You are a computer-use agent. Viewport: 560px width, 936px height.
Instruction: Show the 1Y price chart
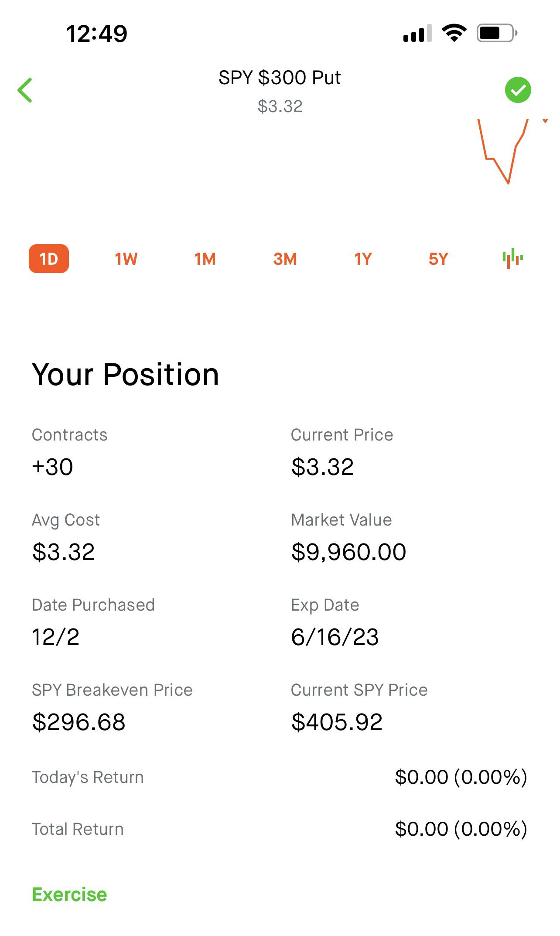pos(363,259)
